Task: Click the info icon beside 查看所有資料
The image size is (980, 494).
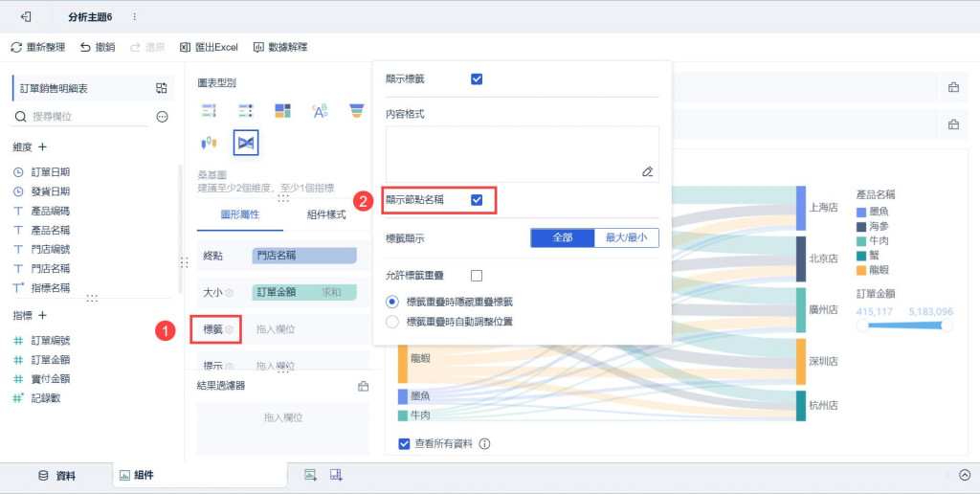Action: pyautogui.click(x=484, y=444)
